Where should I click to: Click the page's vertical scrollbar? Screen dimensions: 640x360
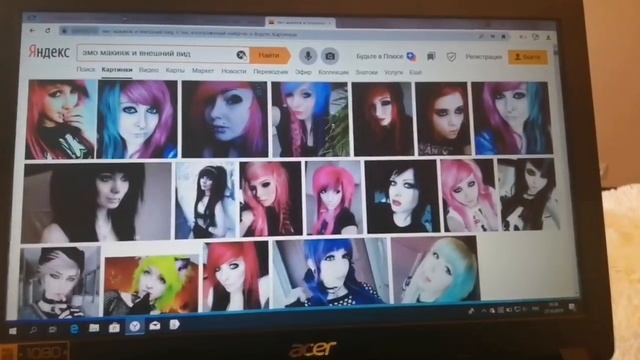coord(555,51)
